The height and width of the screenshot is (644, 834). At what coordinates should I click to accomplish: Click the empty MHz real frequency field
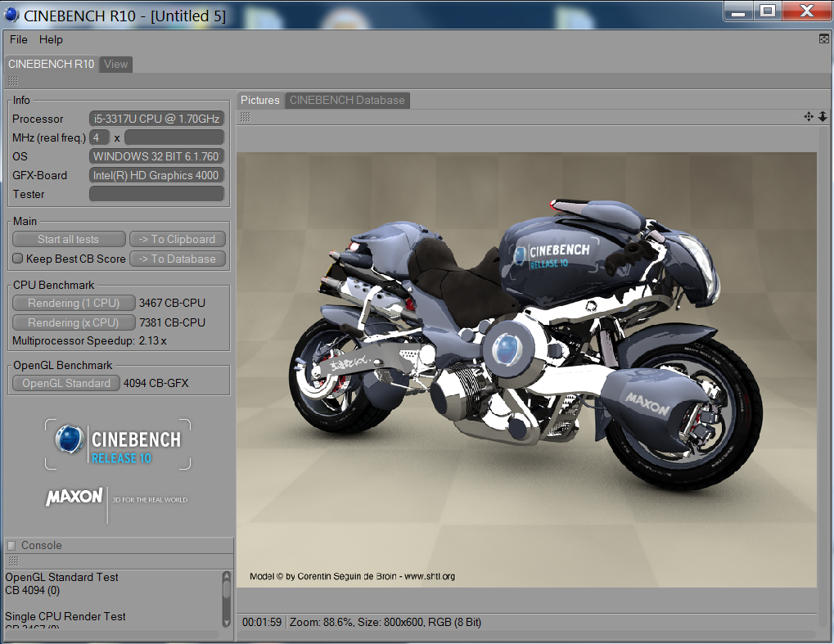pyautogui.click(x=174, y=137)
